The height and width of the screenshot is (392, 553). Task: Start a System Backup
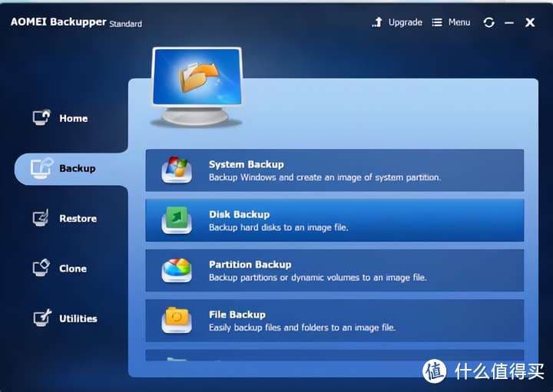click(x=334, y=170)
